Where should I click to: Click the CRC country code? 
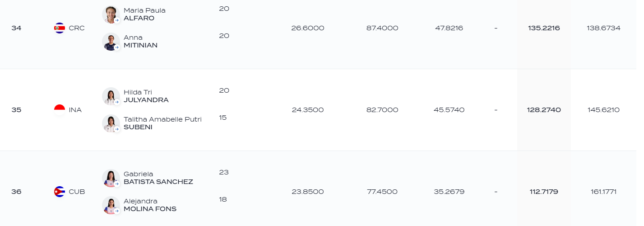coord(77,28)
